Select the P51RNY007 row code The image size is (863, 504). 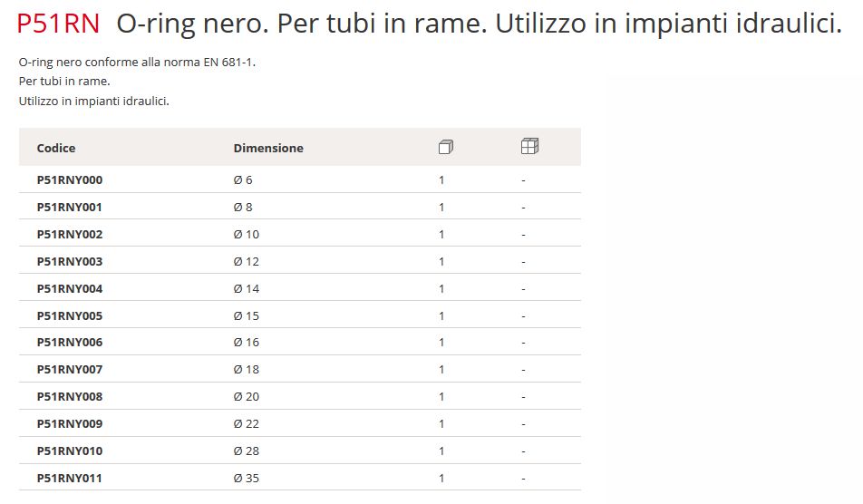(x=70, y=369)
